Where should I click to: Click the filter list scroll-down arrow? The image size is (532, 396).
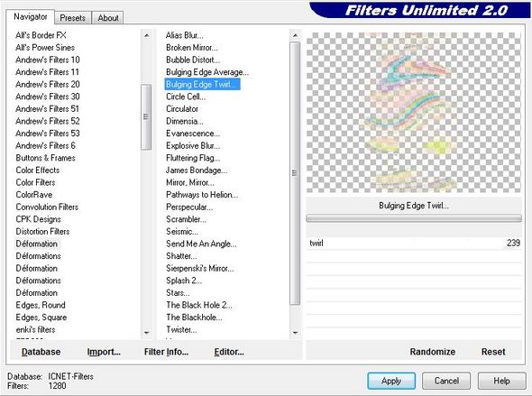295,333
